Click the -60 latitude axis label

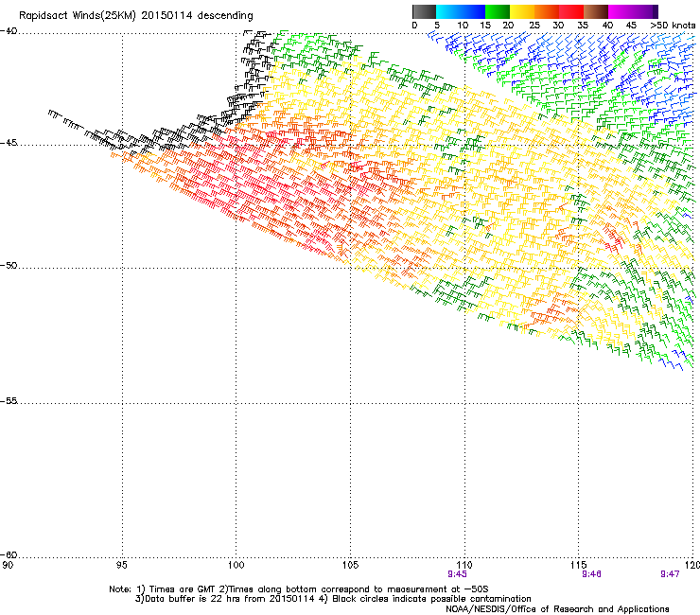point(9,555)
